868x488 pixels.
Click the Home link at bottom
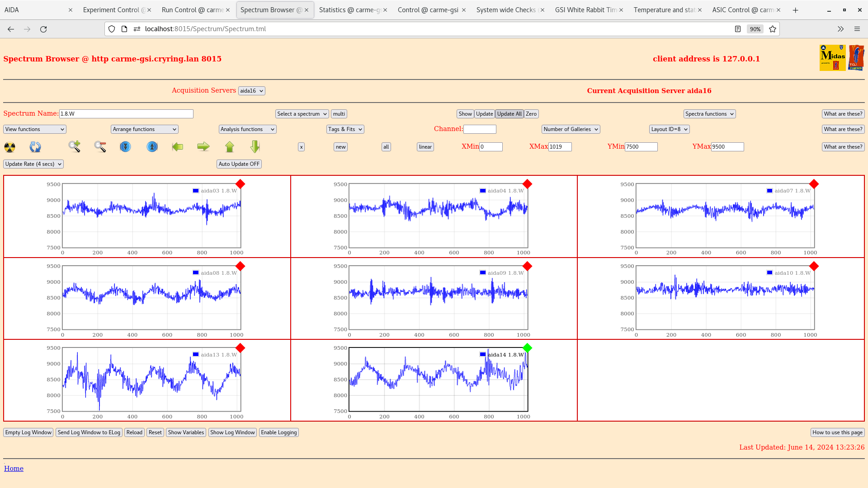pos(14,468)
